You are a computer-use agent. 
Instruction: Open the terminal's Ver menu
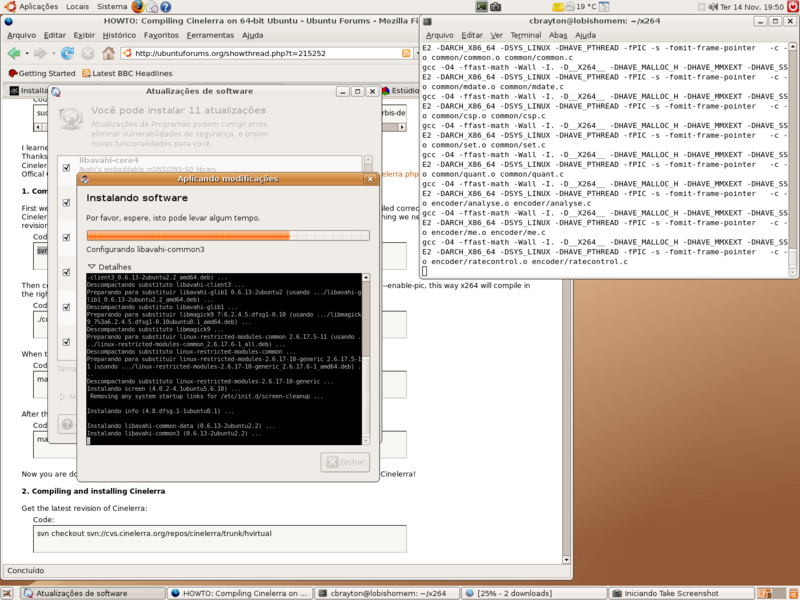496,35
